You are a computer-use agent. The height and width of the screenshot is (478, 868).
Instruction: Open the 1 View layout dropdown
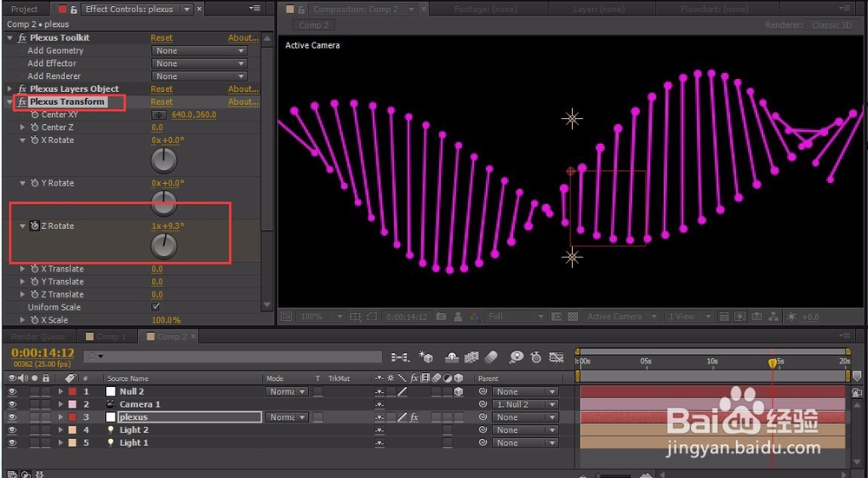688,317
